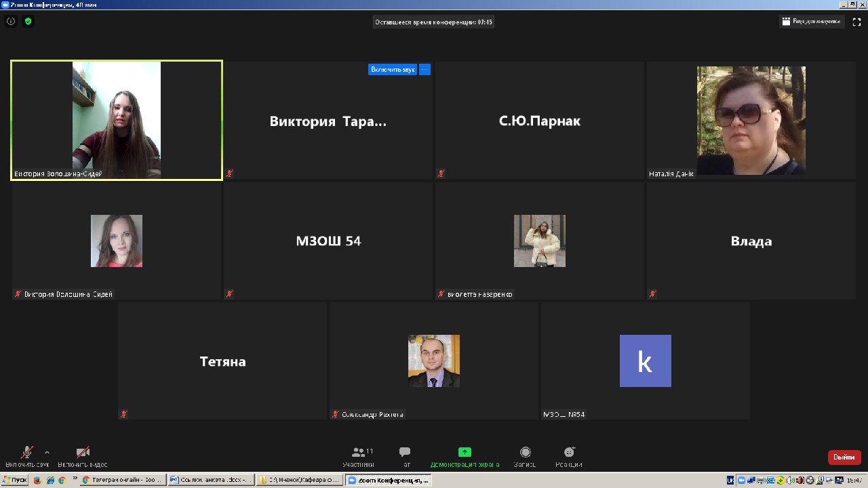
Task: Open Windows Пуск start menu
Action: (14, 480)
